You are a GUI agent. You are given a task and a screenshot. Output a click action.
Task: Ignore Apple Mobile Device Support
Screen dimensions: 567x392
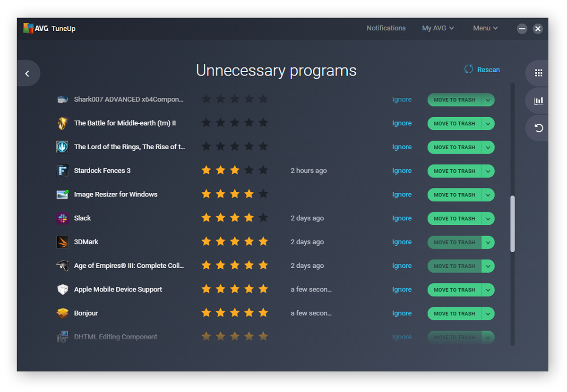coord(402,290)
